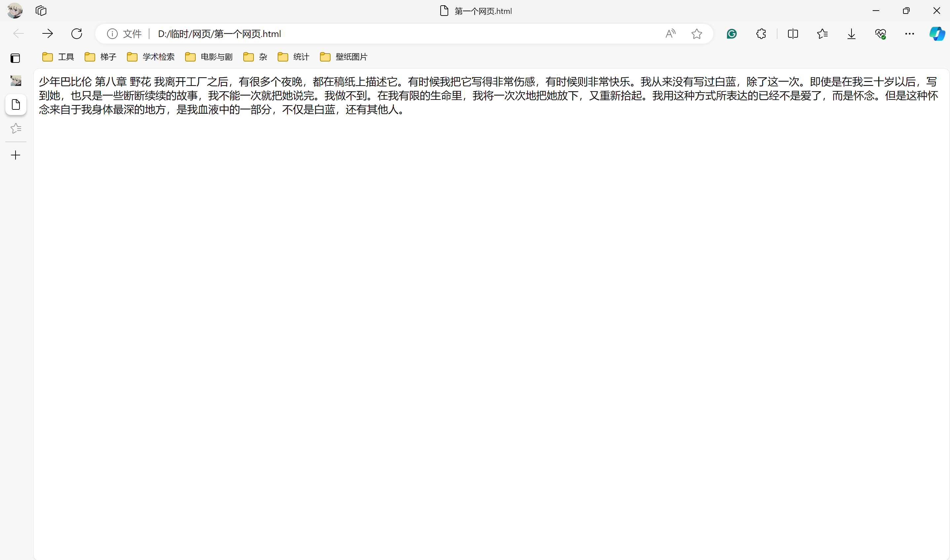
Task: Open the 工具 bookmarks folder
Action: 58,57
